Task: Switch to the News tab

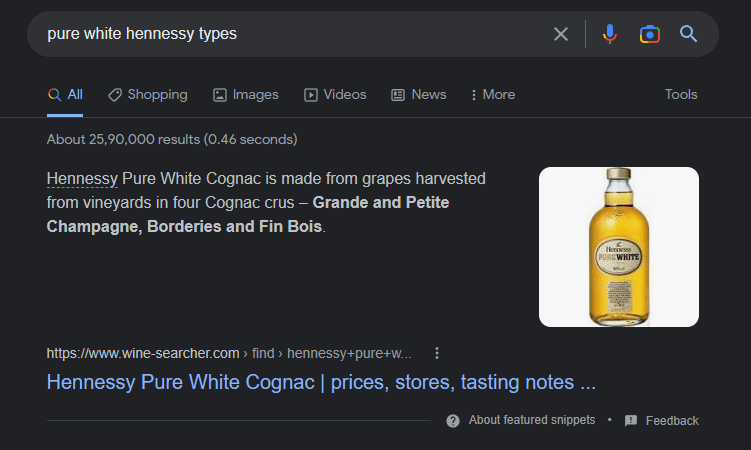Action: [419, 95]
